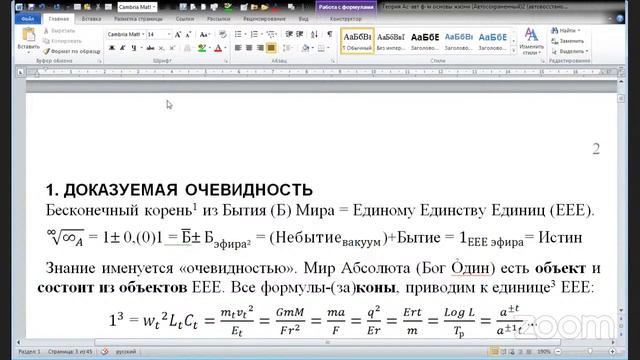This screenshot has height=360, width=640.
Task: Click the Sort A-Z icon
Action: pyautogui.click(x=314, y=34)
